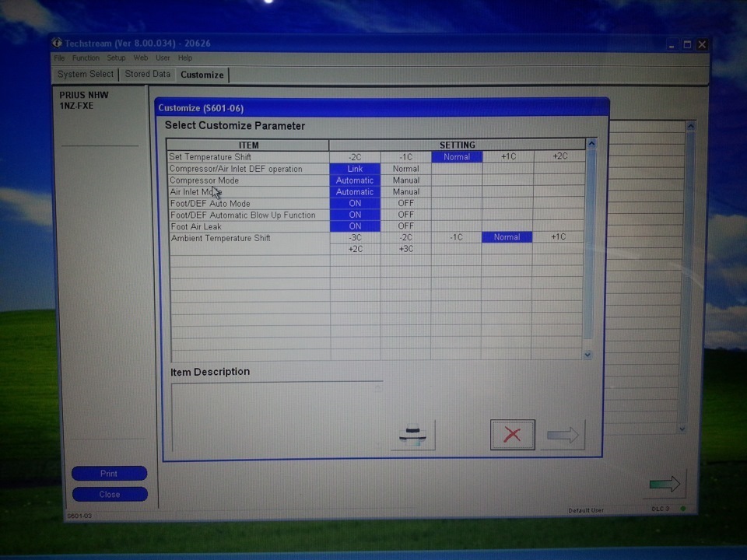This screenshot has width=747, height=560.
Task: Click the green arrow at bottom right
Action: [x=665, y=485]
